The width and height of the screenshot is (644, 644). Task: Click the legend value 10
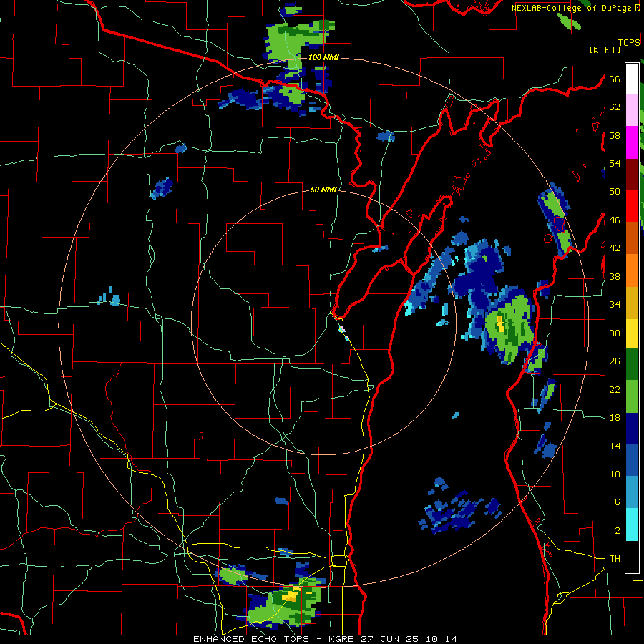(615, 474)
